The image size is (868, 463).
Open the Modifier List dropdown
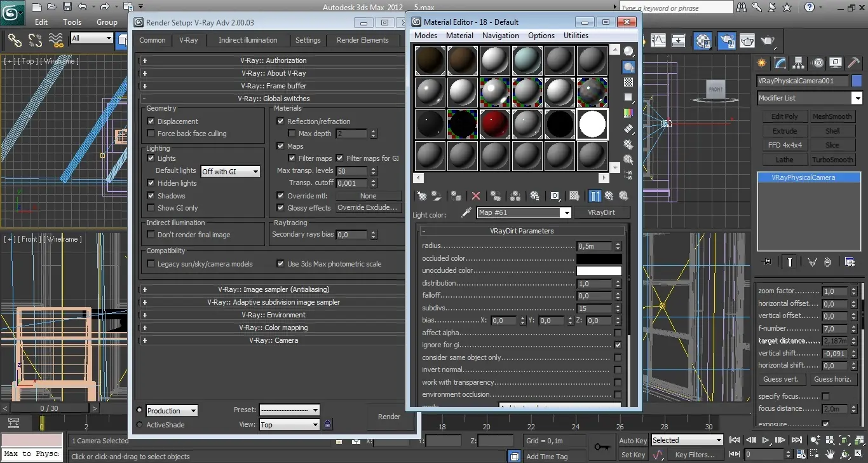(x=810, y=98)
